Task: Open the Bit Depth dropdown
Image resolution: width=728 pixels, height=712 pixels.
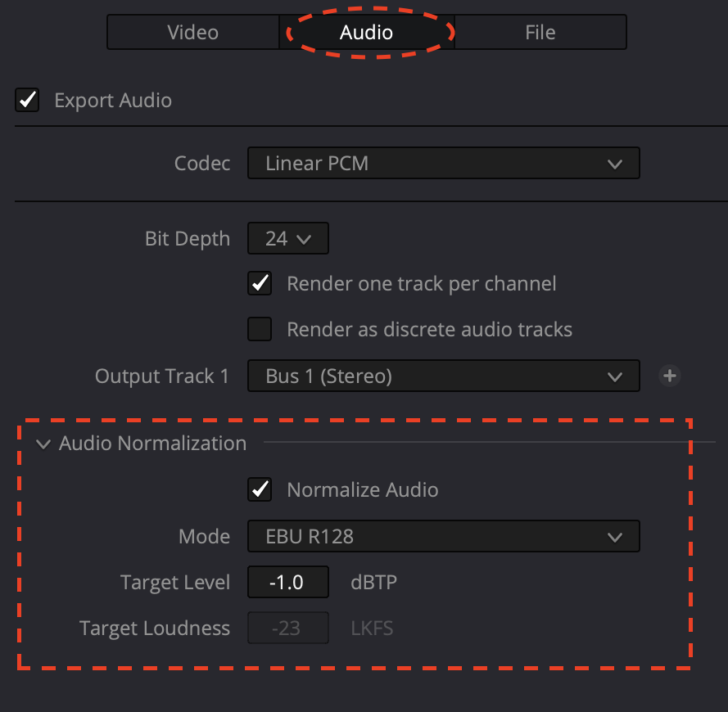Action: pyautogui.click(x=287, y=239)
